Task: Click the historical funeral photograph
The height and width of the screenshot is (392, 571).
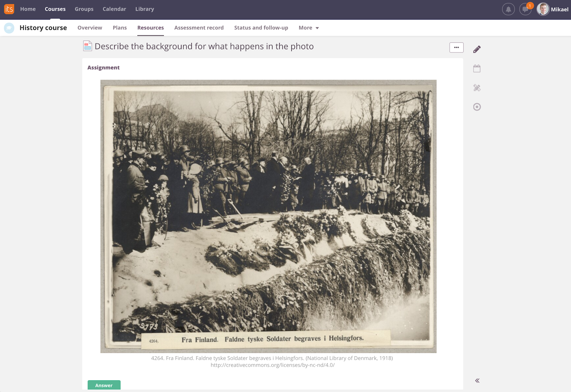Action: click(x=268, y=216)
